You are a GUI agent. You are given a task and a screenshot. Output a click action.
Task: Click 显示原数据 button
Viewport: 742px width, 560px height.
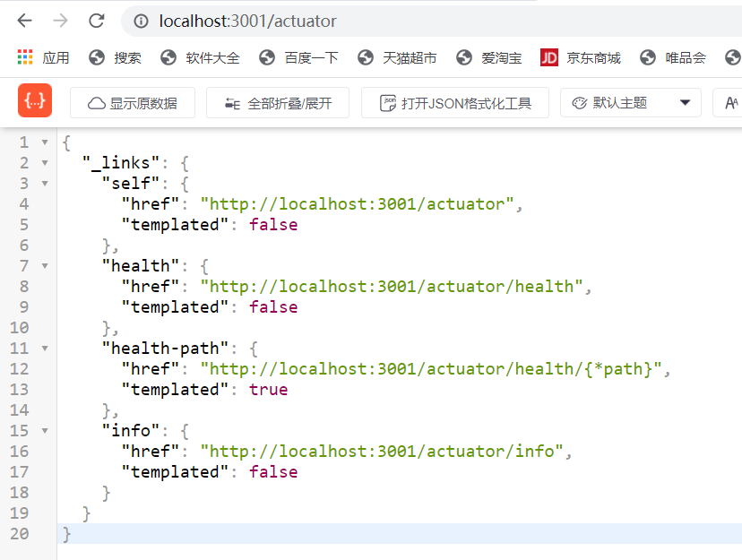(x=133, y=103)
